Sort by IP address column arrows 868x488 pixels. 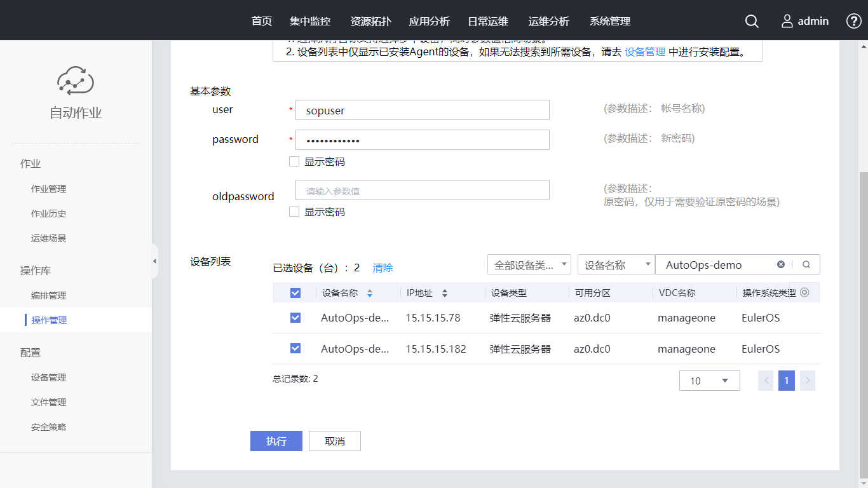pyautogui.click(x=445, y=293)
